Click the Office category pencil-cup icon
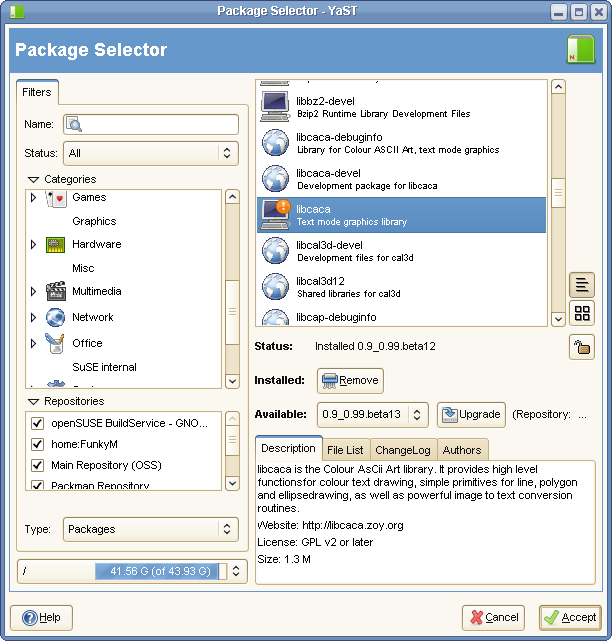The height and width of the screenshot is (641, 612). click(55, 343)
